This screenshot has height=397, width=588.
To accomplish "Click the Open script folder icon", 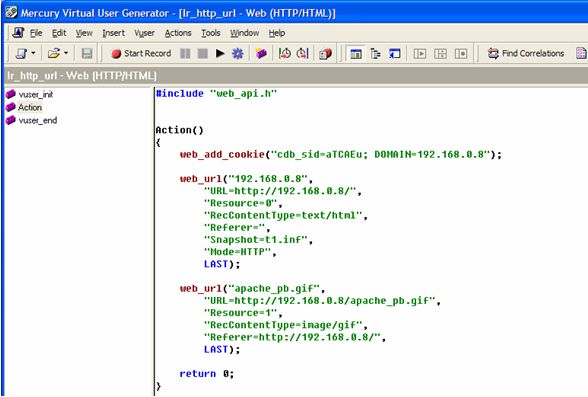I will 54,54.
